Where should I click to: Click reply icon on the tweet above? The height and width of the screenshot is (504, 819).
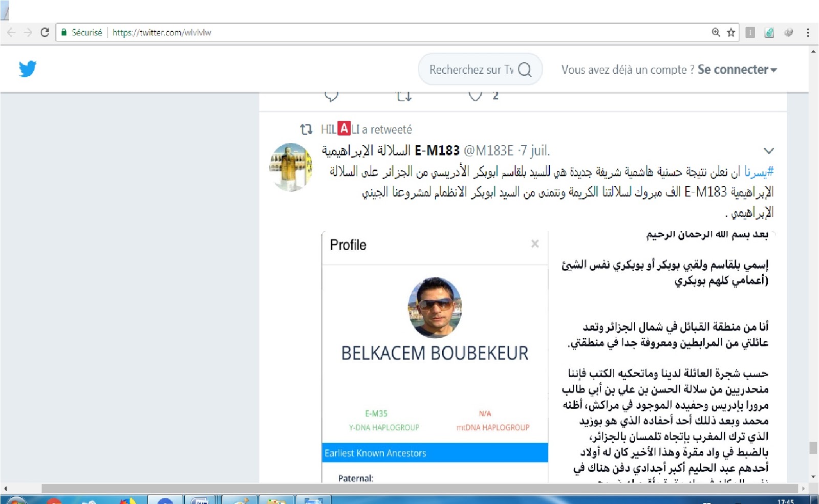tap(332, 96)
